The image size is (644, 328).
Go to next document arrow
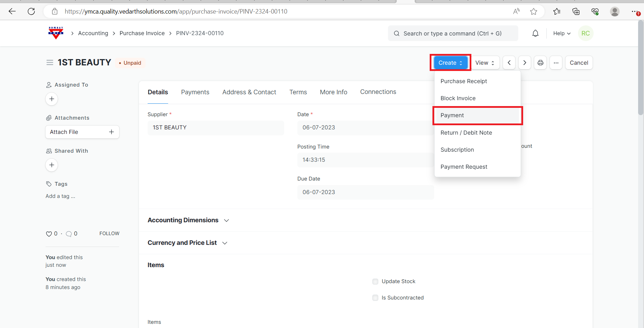[x=525, y=63]
